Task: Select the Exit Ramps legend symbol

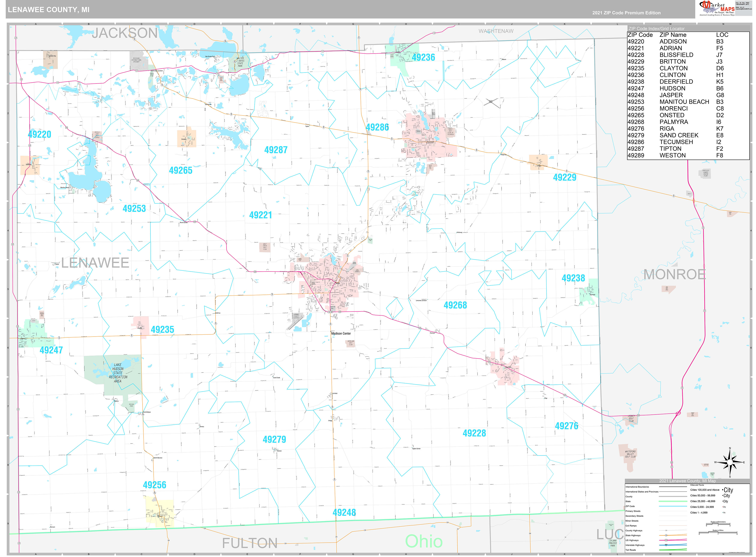Action: point(673,526)
